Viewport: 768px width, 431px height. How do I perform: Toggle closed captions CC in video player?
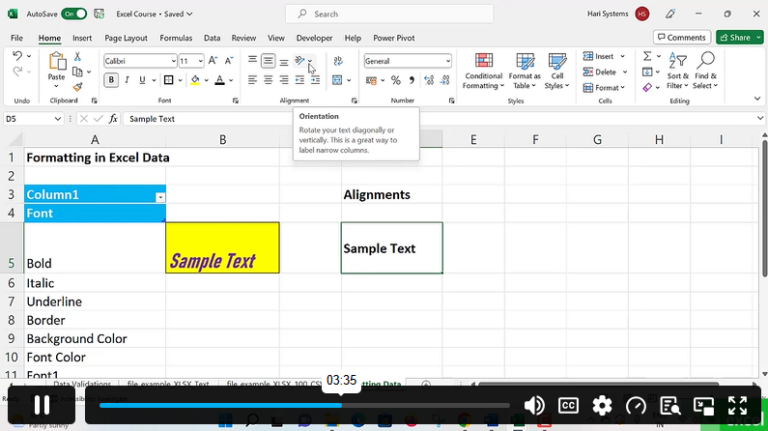pos(568,406)
